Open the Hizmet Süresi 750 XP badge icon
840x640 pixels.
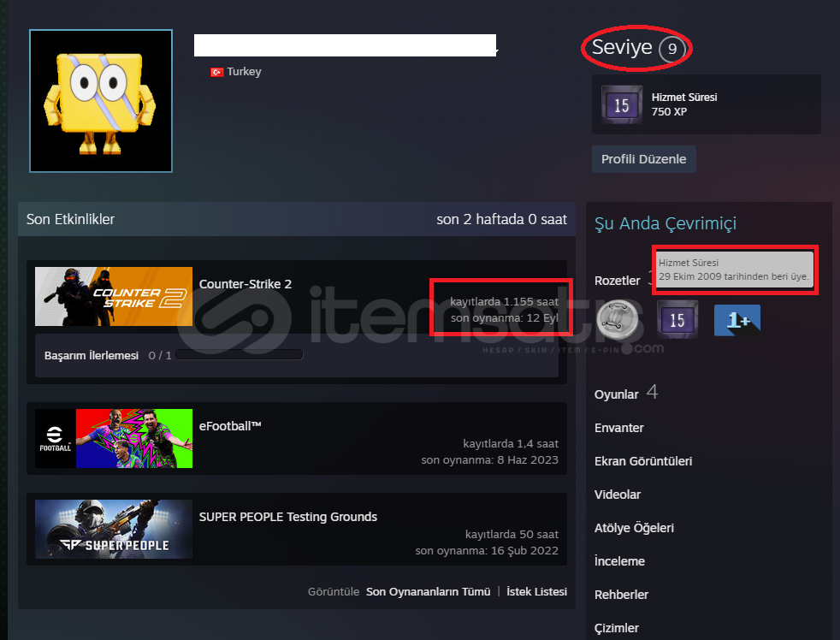pyautogui.click(x=621, y=104)
